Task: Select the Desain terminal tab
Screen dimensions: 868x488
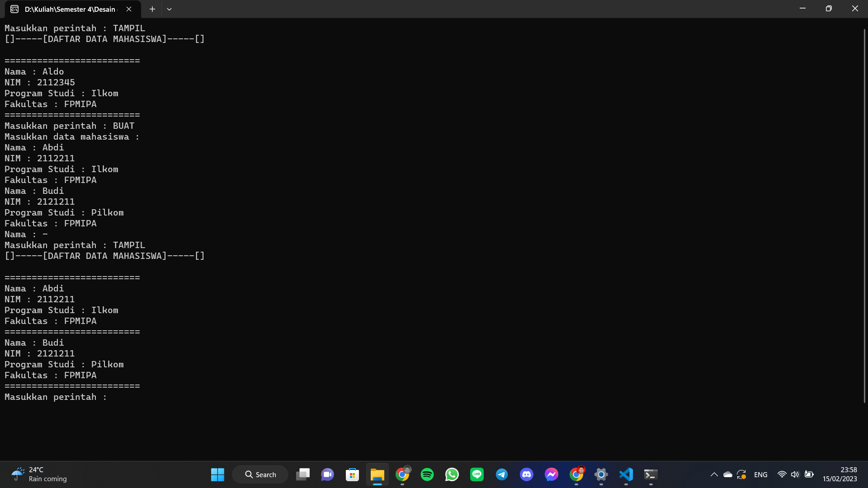Action: point(68,9)
